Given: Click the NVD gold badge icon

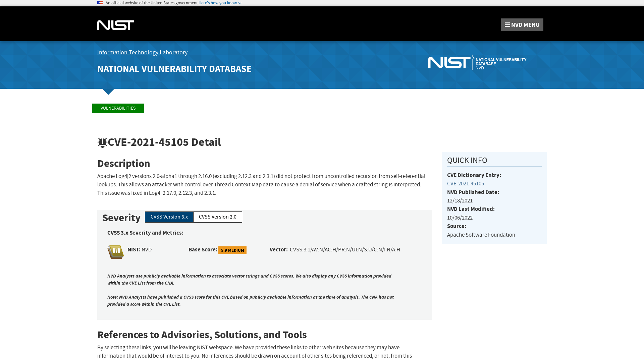Looking at the screenshot, I should click(x=116, y=252).
